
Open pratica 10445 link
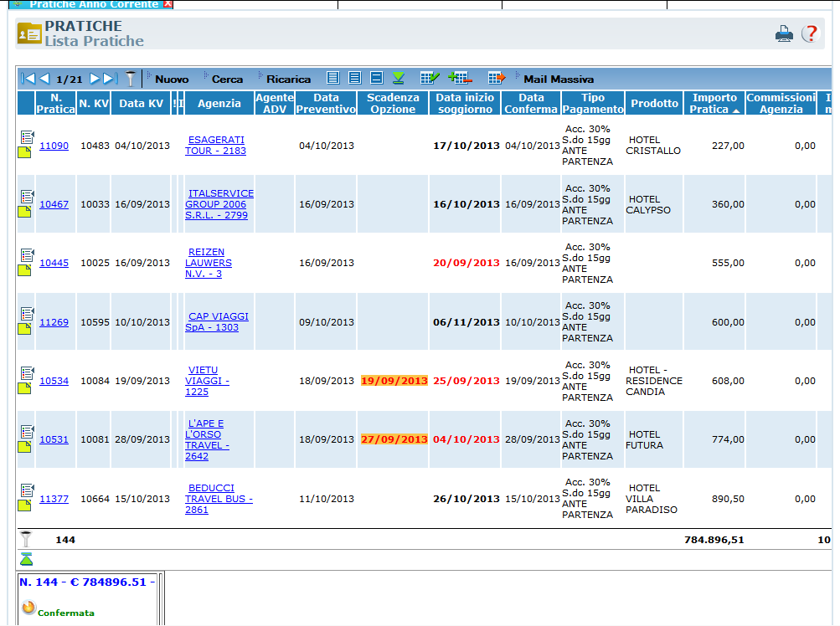click(x=54, y=263)
